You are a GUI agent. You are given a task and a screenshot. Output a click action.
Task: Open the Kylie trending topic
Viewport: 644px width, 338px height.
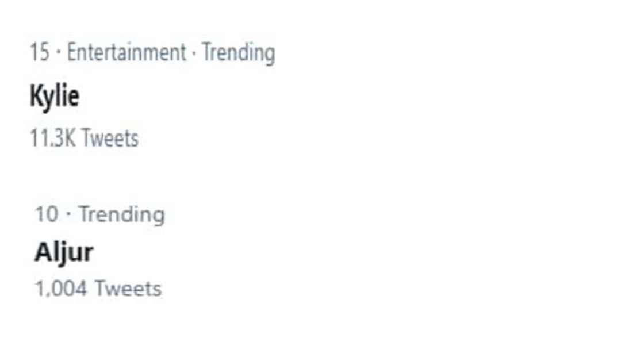[x=55, y=96]
